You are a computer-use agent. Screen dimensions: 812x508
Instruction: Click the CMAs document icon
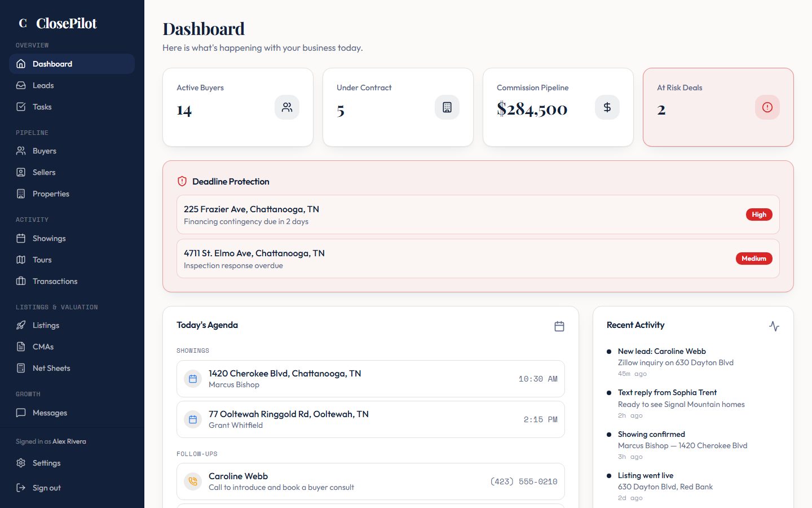click(21, 347)
